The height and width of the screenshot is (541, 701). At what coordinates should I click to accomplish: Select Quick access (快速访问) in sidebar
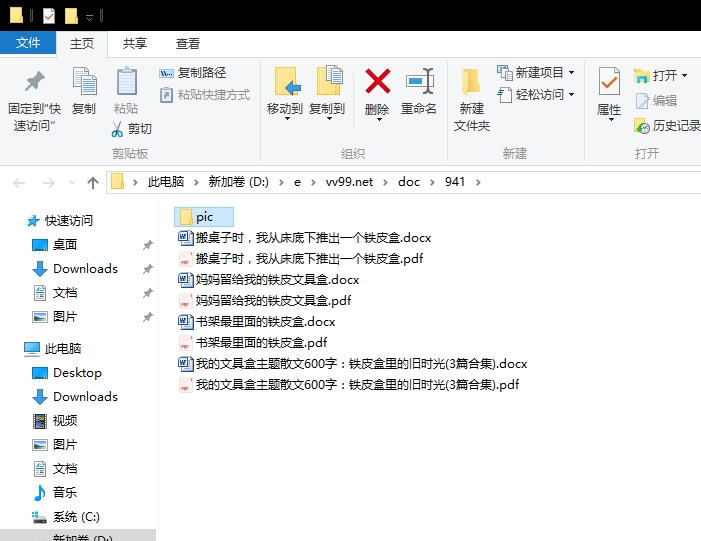(60, 220)
